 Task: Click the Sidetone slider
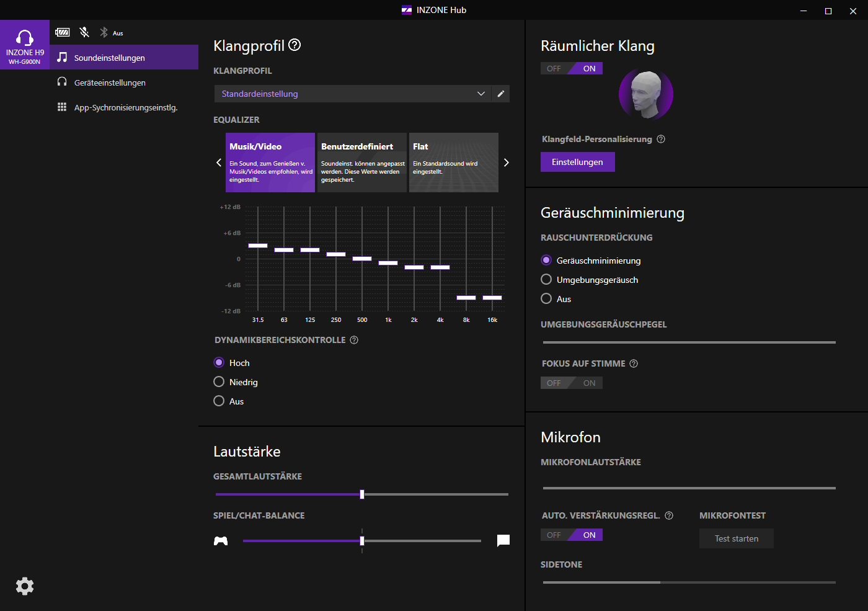pos(689,582)
